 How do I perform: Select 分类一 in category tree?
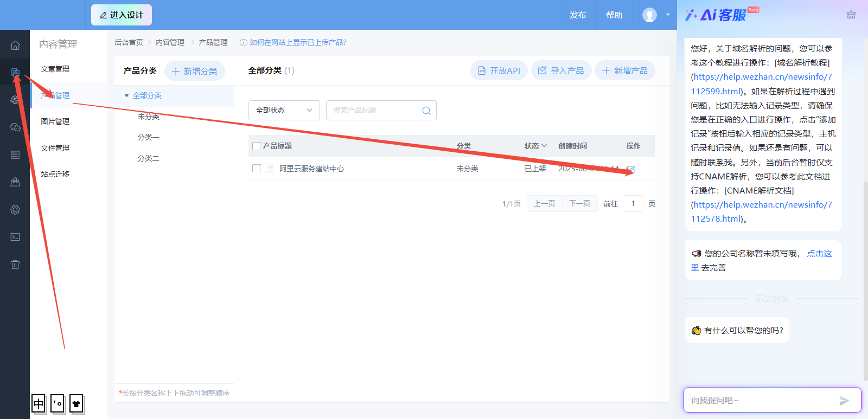(x=149, y=137)
